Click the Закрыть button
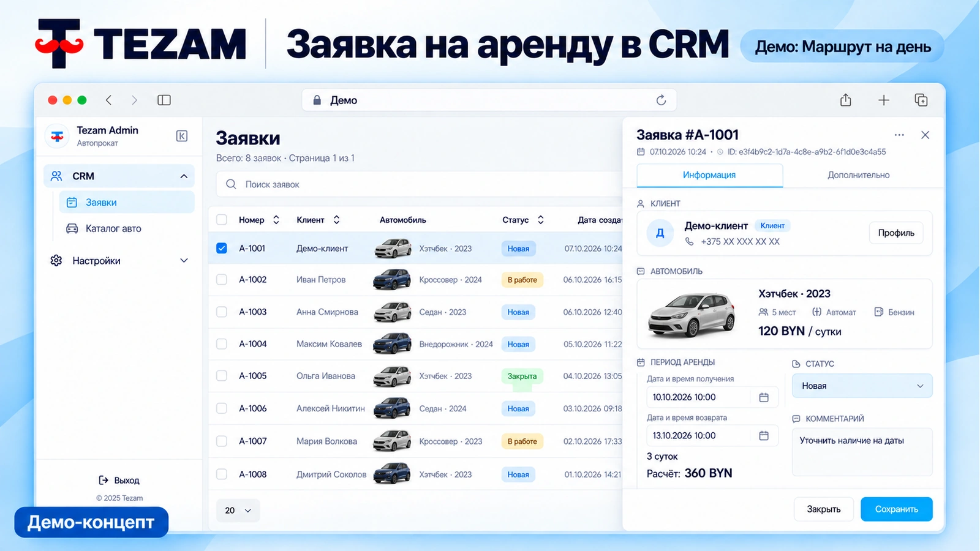 (823, 509)
